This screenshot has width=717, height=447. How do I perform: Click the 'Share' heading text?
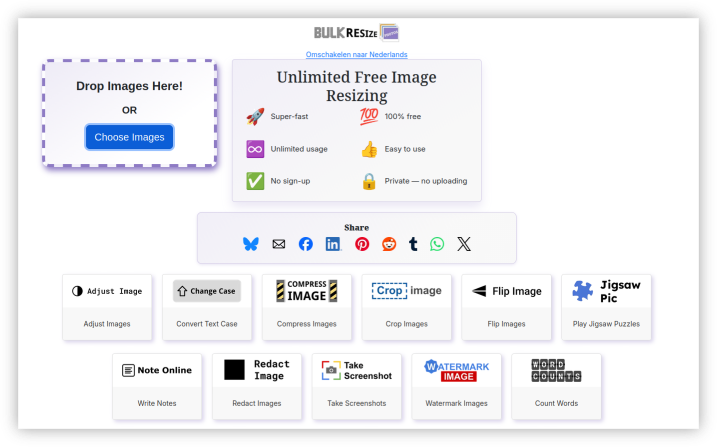coord(356,228)
